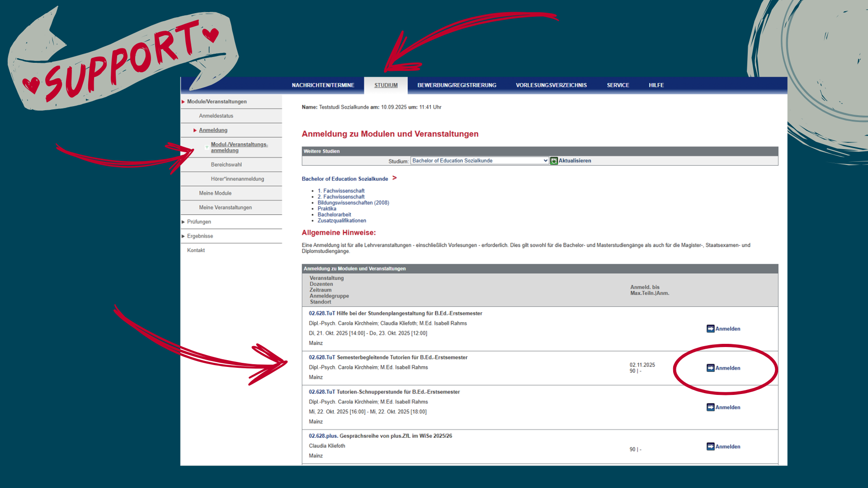Viewport: 868px width, 488px height.
Task: Switch to the STUDIUM tab
Action: (x=386, y=85)
